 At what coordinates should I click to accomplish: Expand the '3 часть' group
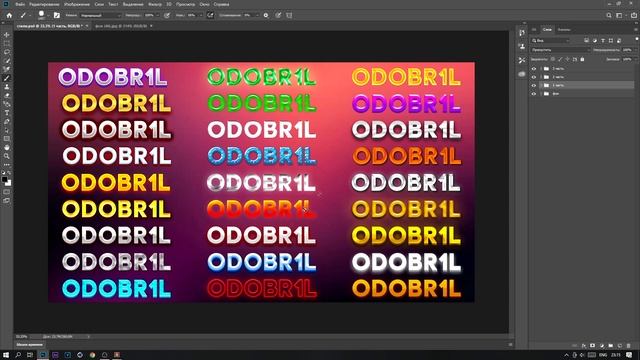click(x=541, y=69)
